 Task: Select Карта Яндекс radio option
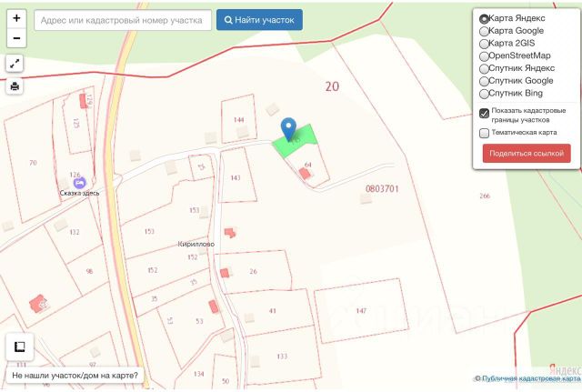(484, 18)
